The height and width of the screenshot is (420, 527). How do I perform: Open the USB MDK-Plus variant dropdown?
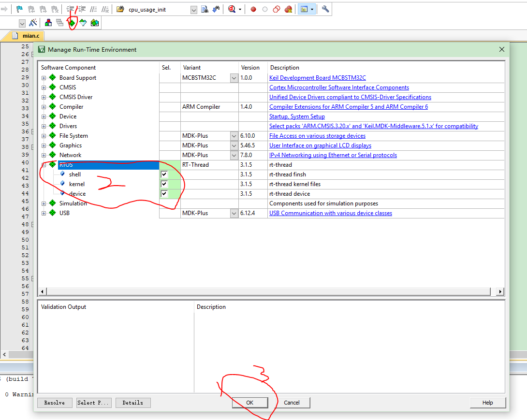[x=234, y=213]
